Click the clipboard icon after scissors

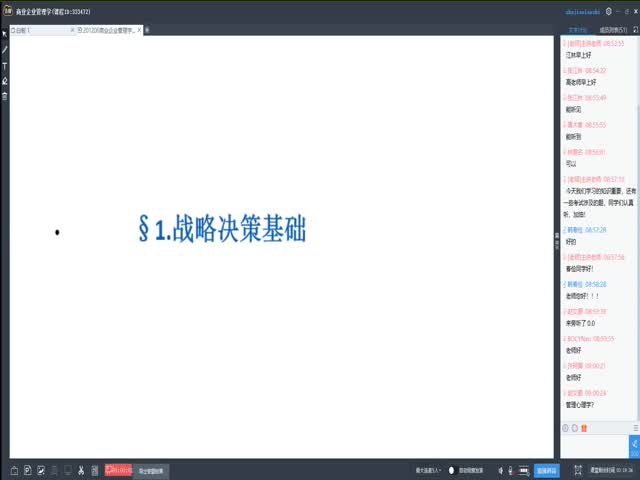[95, 470]
